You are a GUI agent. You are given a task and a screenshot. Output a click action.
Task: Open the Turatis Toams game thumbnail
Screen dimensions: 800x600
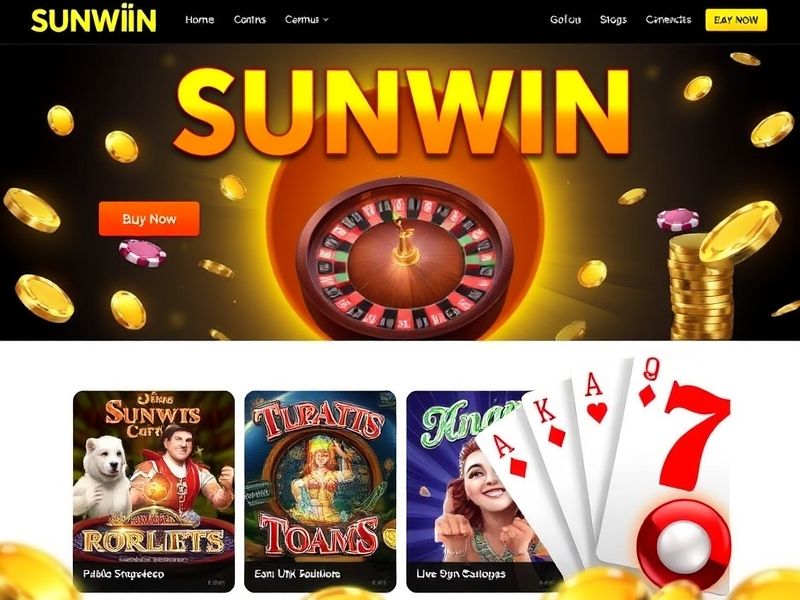[320, 491]
